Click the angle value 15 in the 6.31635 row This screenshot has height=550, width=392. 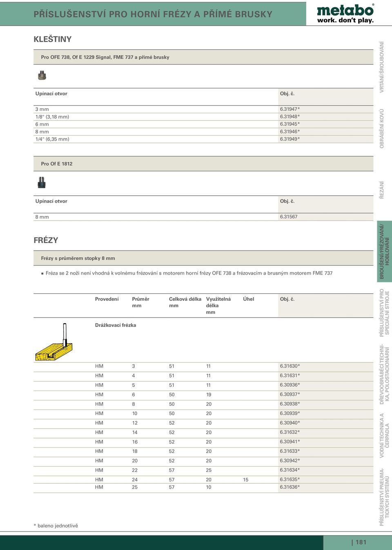tap(246, 480)
